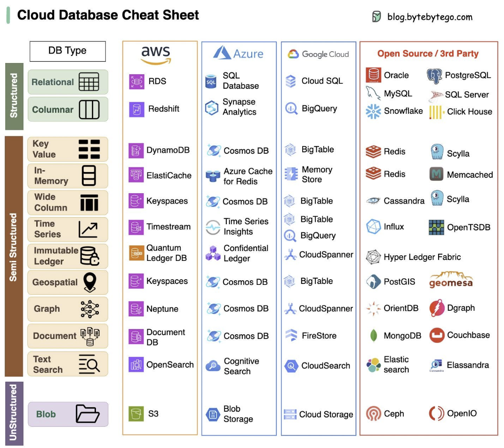Screen dimensions: 504x448
Task: Click the PostgreSQL elephant icon
Action: (x=434, y=76)
